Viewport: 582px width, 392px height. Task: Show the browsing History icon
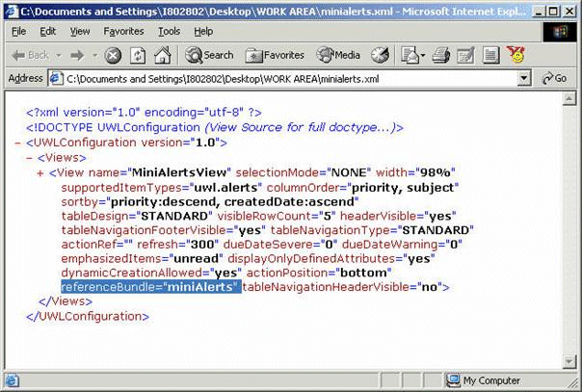pyautogui.click(x=382, y=55)
